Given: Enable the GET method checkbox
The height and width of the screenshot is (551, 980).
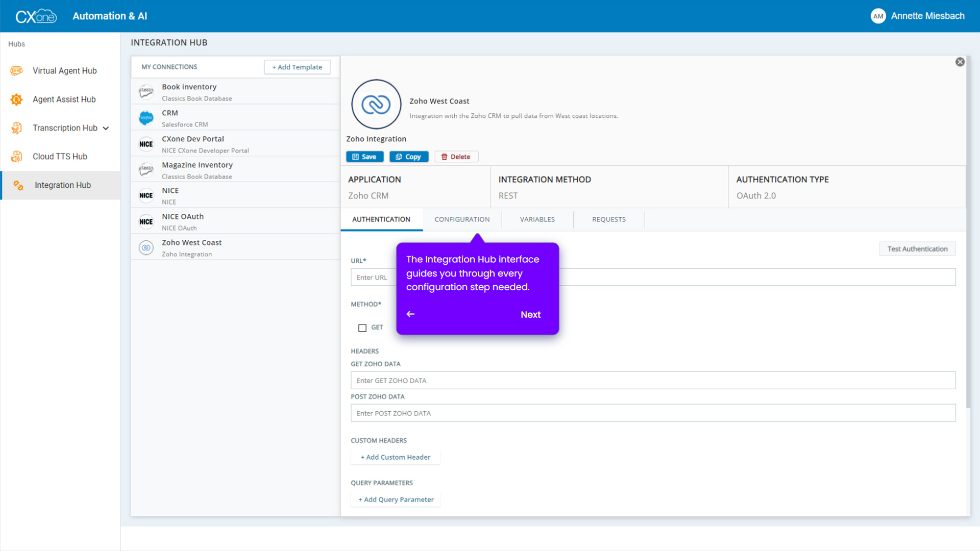Looking at the screenshot, I should (x=362, y=328).
